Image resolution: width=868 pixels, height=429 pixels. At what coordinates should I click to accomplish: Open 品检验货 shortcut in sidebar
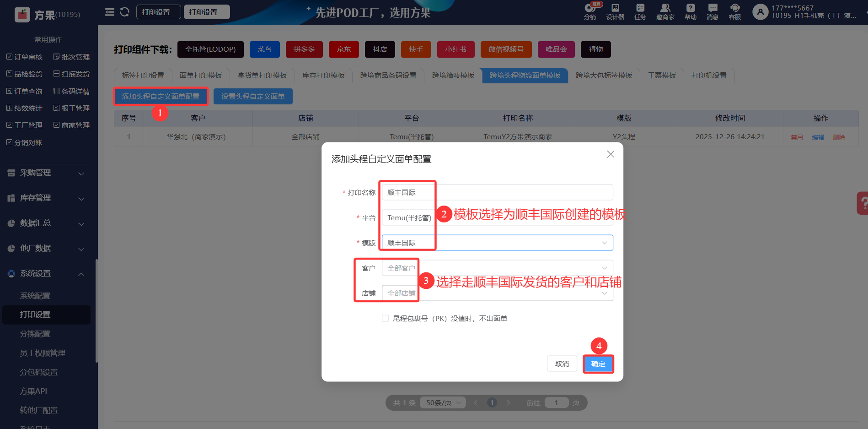[25, 74]
